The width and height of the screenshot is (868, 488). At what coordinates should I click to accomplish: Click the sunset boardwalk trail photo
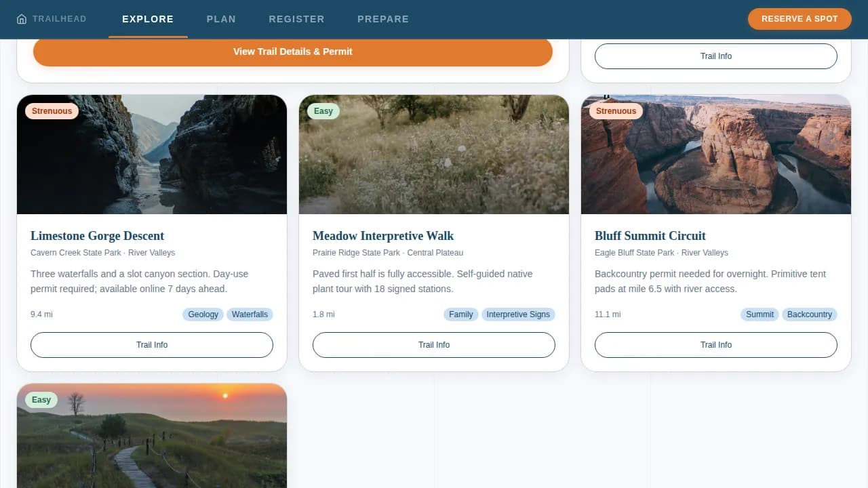[152, 436]
